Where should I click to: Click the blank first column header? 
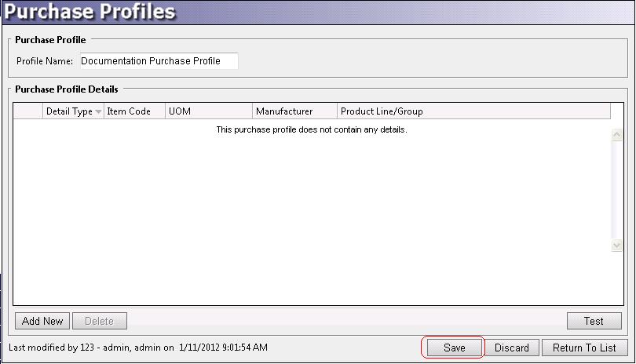coord(28,111)
